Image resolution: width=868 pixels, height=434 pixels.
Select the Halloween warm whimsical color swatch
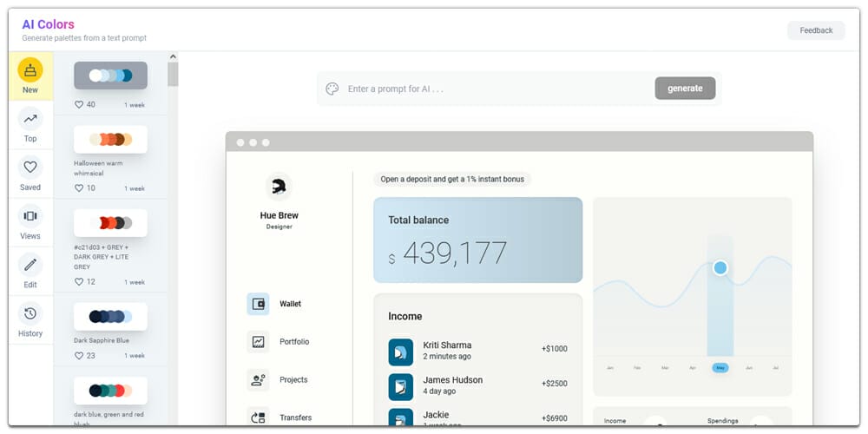coord(110,139)
